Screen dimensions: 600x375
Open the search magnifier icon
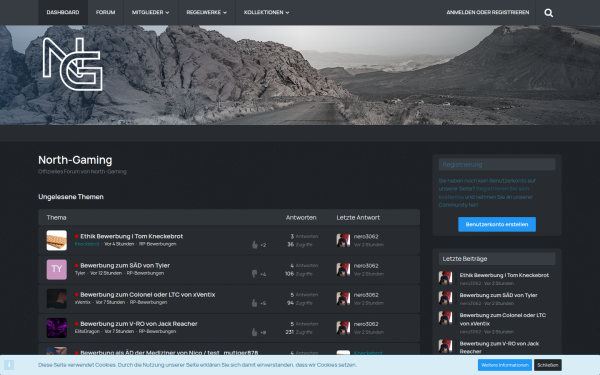[x=548, y=13]
